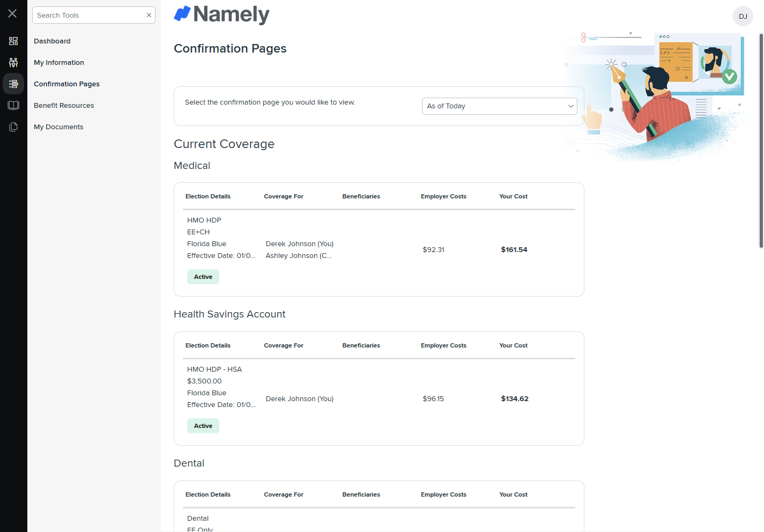
Task: Select Benefit Resources in the sidebar
Action: [63, 105]
